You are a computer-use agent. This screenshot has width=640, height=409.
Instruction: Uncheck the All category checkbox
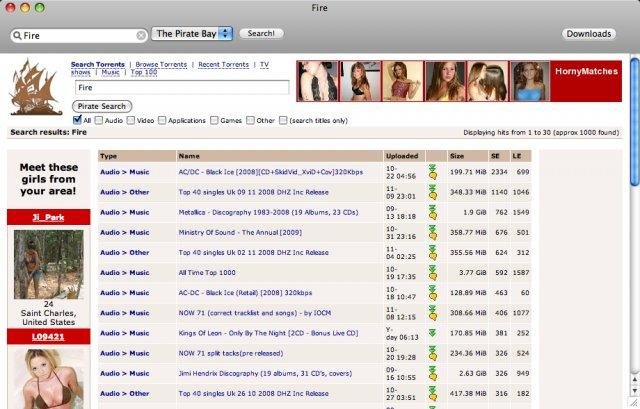coord(77,120)
